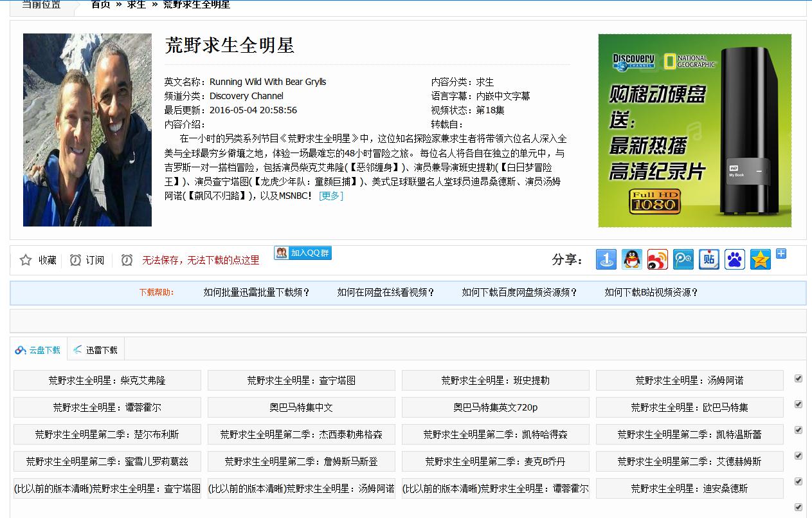This screenshot has height=518, width=812.
Task: Download 奥巴马特集中文 episode
Action: click(300, 407)
